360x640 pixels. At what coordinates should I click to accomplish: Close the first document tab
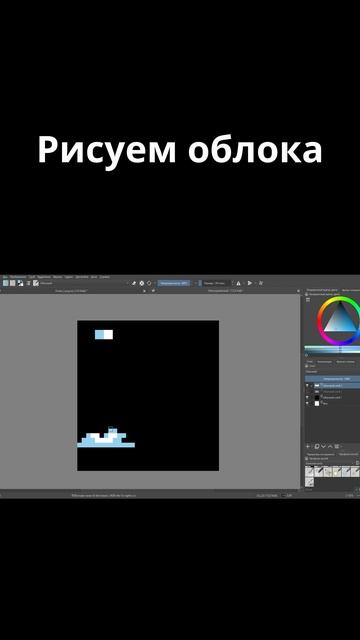pyautogui.click(x=144, y=291)
